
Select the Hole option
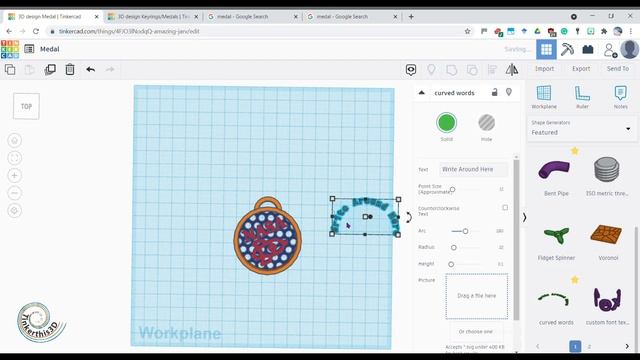coord(487,122)
